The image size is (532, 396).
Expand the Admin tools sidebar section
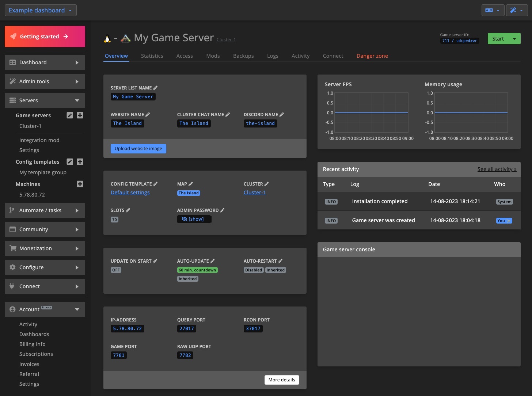pos(45,81)
